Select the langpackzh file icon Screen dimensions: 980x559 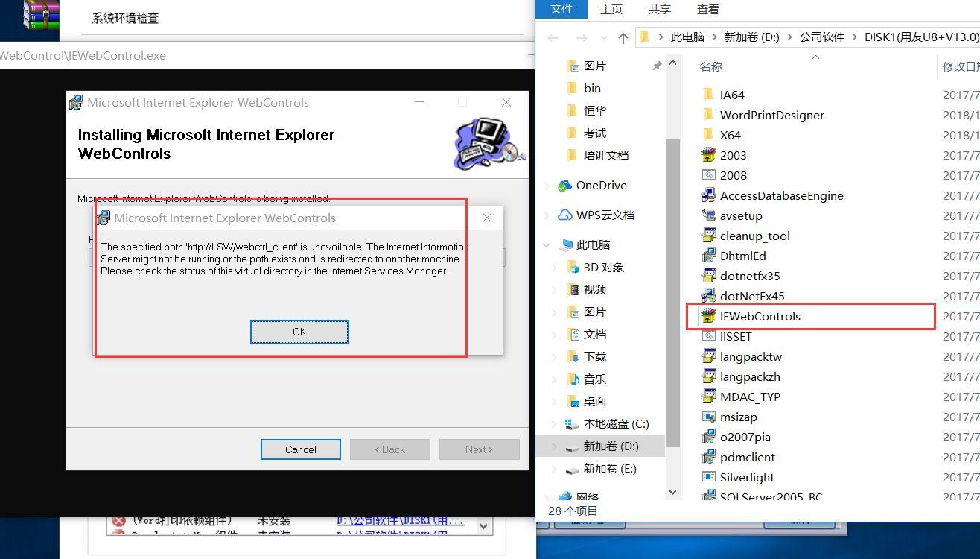pyautogui.click(x=709, y=376)
